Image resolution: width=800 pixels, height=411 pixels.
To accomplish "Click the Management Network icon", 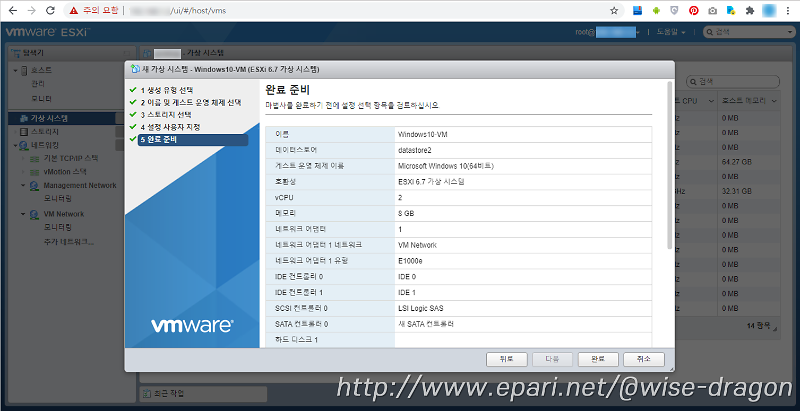I will pyautogui.click(x=34, y=186).
